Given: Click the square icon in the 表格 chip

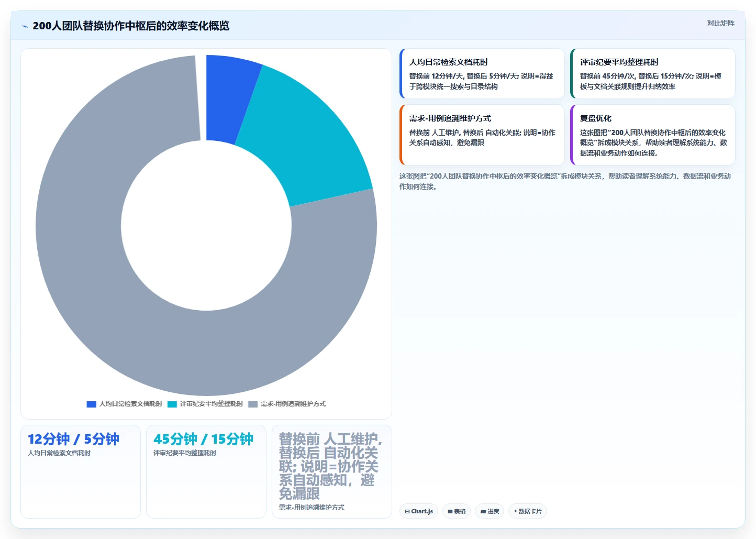Looking at the screenshot, I should click(450, 512).
